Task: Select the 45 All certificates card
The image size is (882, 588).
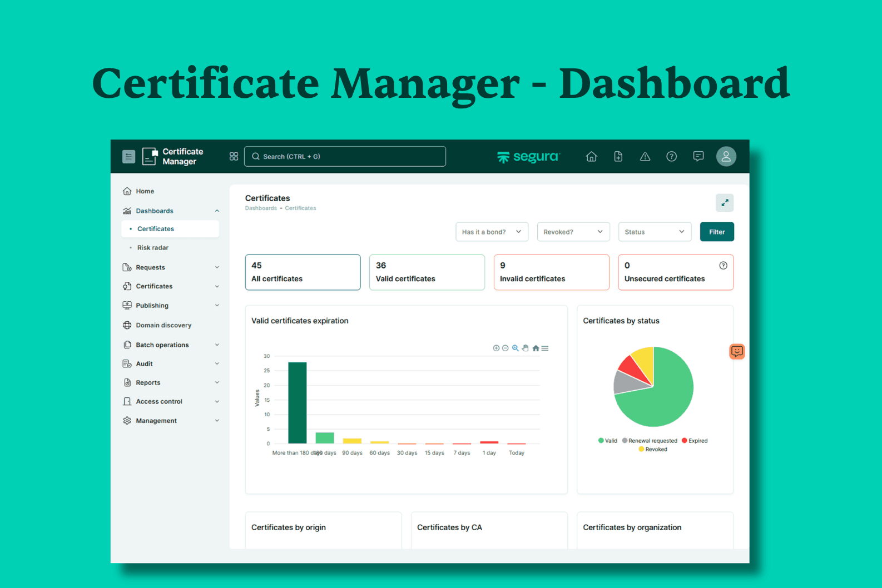Action: [x=303, y=272]
